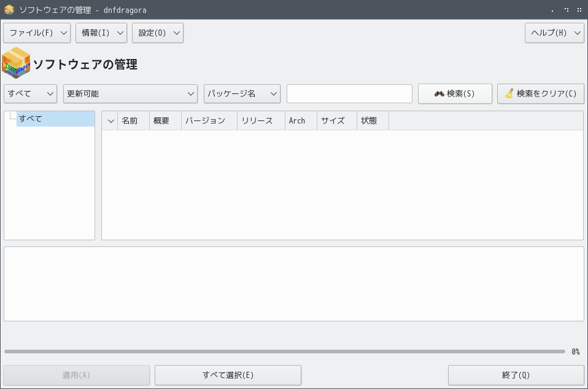
Task: Click the 終了(Q) quit button
Action: (516, 375)
